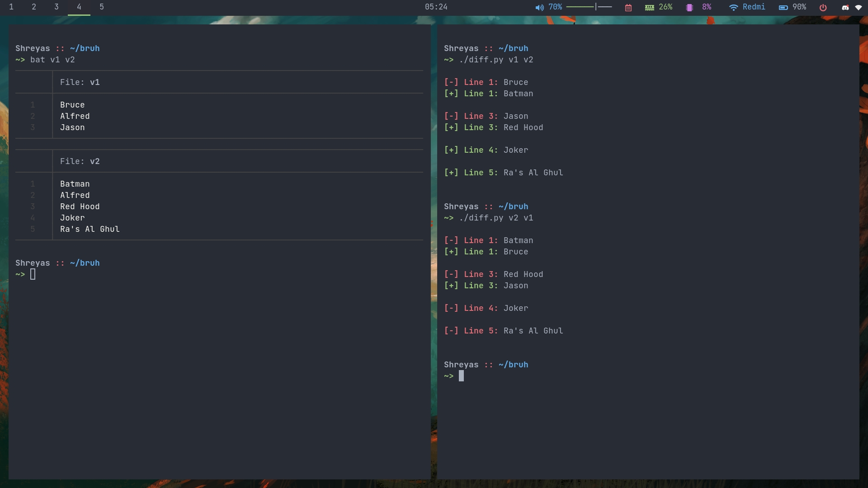Image resolution: width=868 pixels, height=488 pixels.
Task: Click the WiFi signal icon beside Redmi
Action: tap(733, 7)
